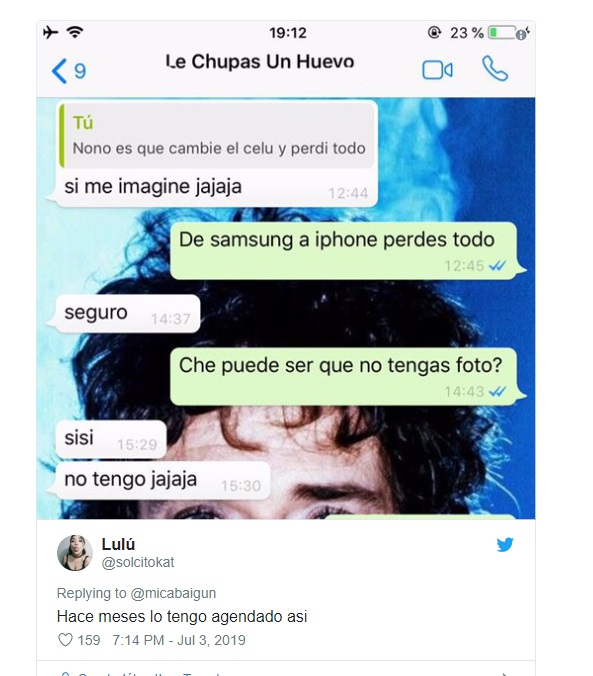The width and height of the screenshot is (593, 676).
Task: Select the 'De samsung a iphone' message bubble
Action: click(344, 251)
